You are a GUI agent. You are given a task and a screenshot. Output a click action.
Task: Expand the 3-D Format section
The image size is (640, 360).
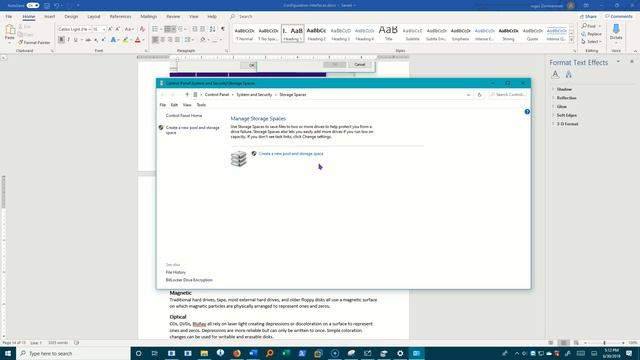[x=567, y=124]
